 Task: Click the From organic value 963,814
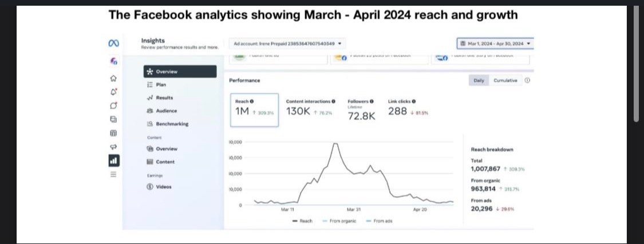click(x=483, y=189)
